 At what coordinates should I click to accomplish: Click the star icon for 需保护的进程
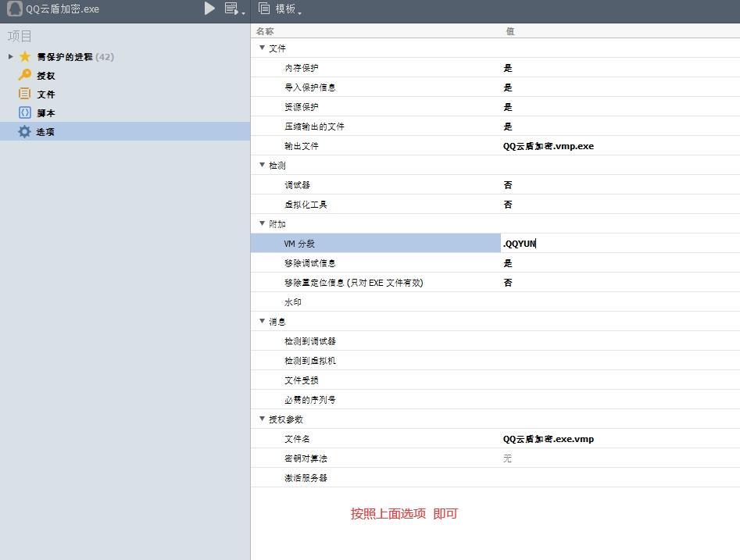pos(25,56)
